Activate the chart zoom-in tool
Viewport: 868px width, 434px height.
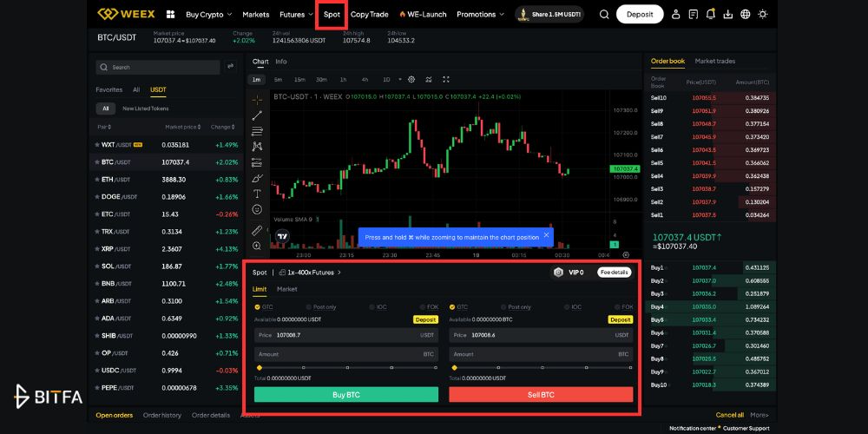257,246
